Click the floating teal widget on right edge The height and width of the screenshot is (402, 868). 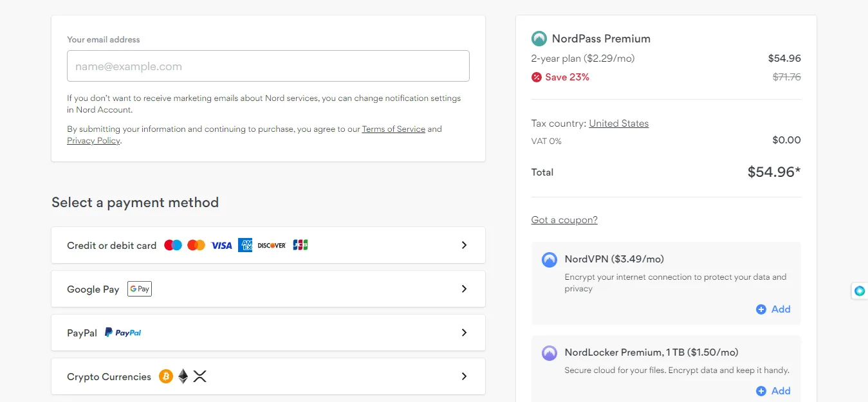[860, 291]
